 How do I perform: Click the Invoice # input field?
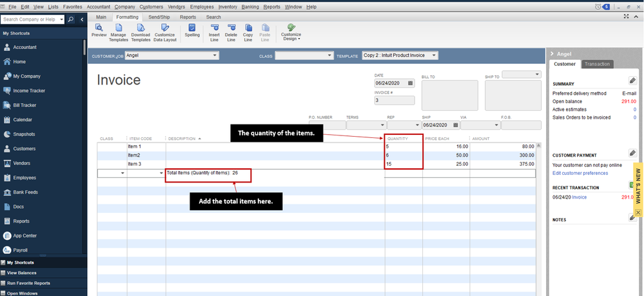pyautogui.click(x=395, y=101)
